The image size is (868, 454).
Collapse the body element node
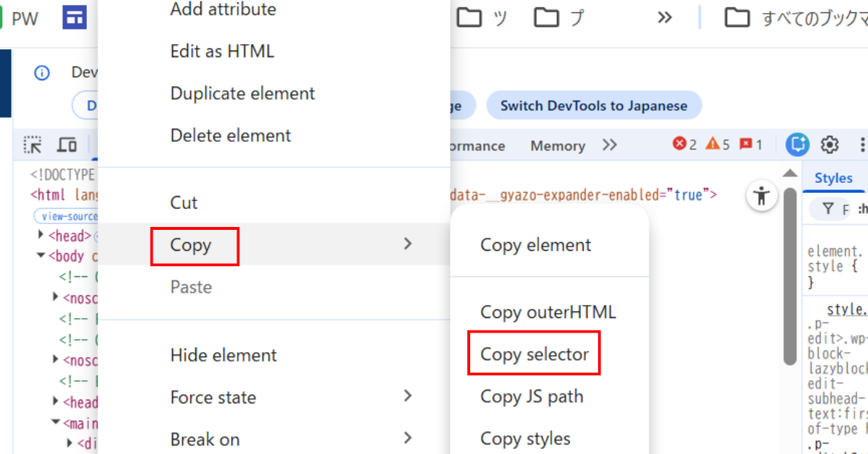click(41, 256)
